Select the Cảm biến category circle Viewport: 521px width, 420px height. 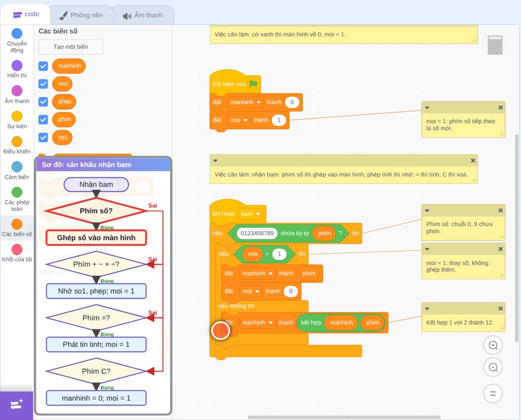point(17,166)
